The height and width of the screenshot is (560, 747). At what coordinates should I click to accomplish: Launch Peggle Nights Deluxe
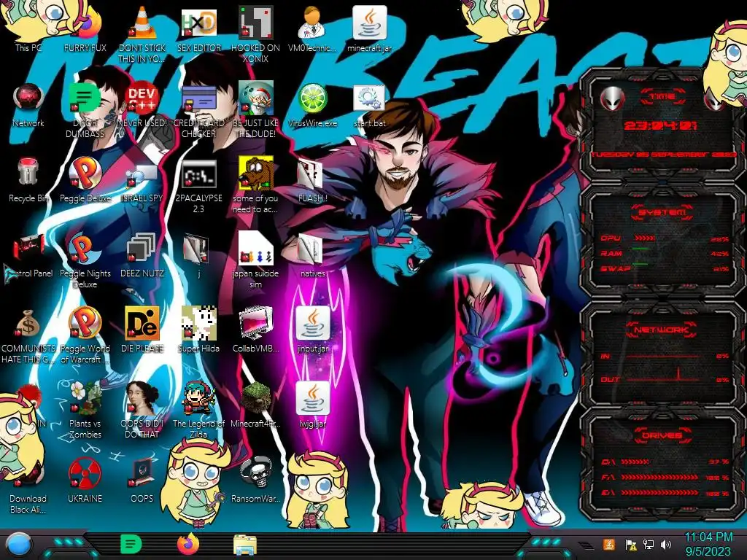pos(85,260)
